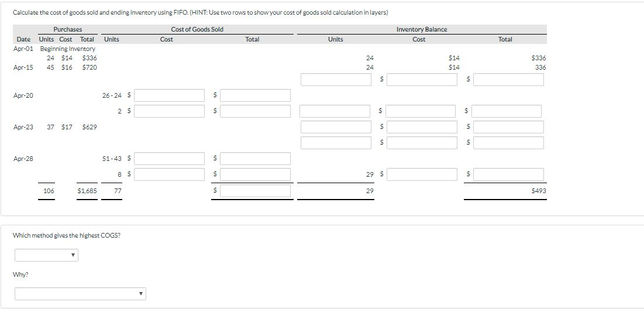Open the highest COGS method dropdown
The image size is (644, 309).
tap(46, 255)
